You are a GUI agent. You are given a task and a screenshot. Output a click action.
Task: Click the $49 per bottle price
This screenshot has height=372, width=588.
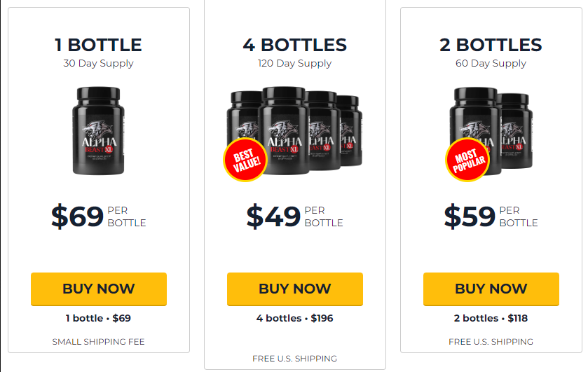click(x=295, y=216)
